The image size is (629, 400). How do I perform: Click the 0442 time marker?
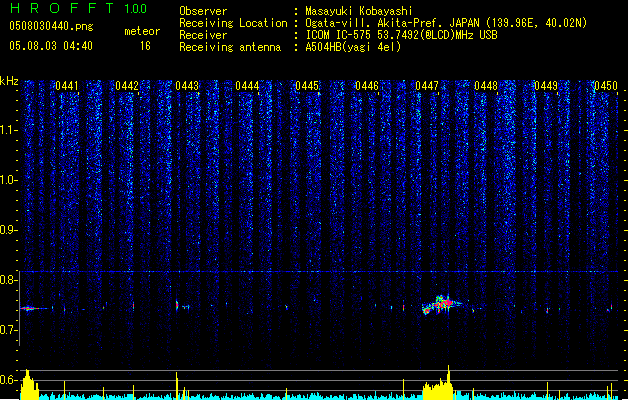coord(127,86)
